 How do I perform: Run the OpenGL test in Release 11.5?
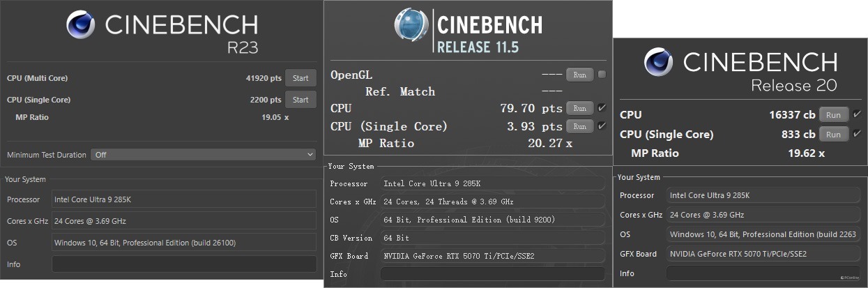click(579, 75)
